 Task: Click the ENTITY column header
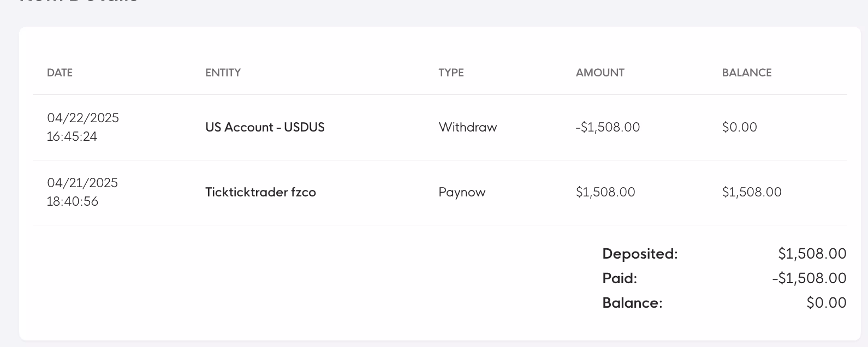(x=223, y=73)
